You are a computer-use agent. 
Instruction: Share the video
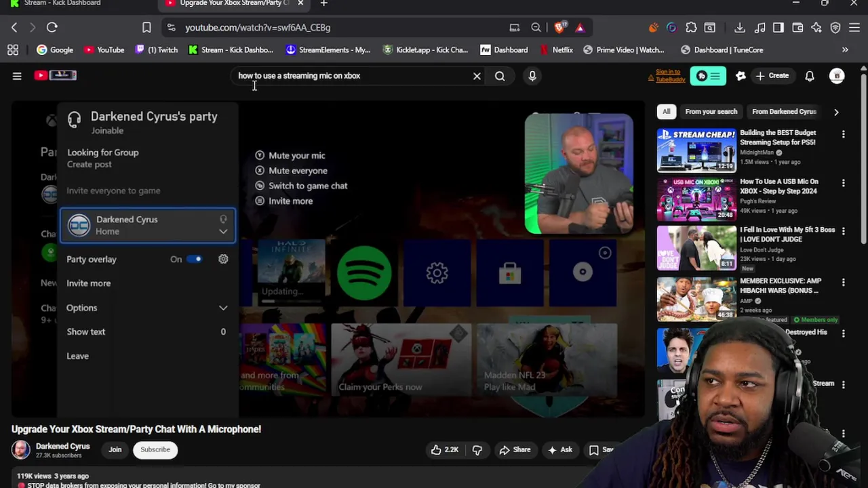pyautogui.click(x=515, y=450)
